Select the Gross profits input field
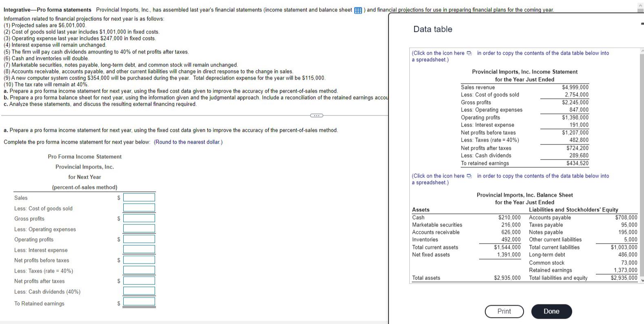The width and height of the screenshot is (644, 324). point(139,218)
